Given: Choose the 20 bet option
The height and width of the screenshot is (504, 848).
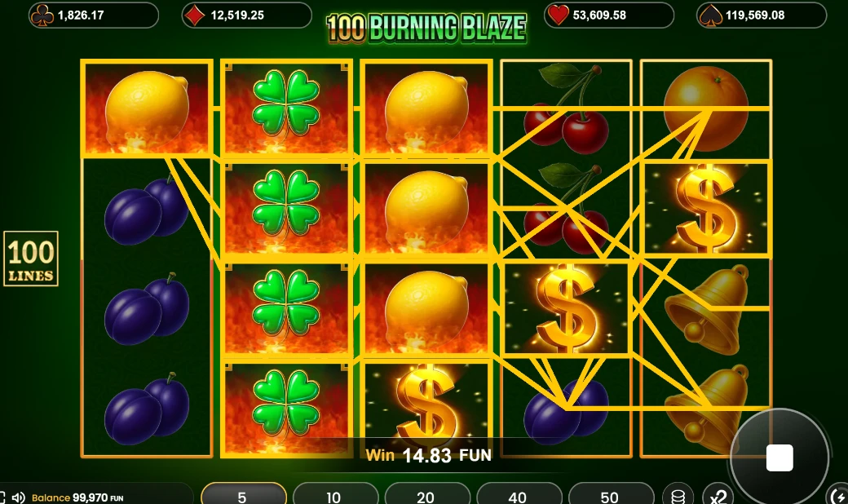Looking at the screenshot, I should tap(426, 496).
